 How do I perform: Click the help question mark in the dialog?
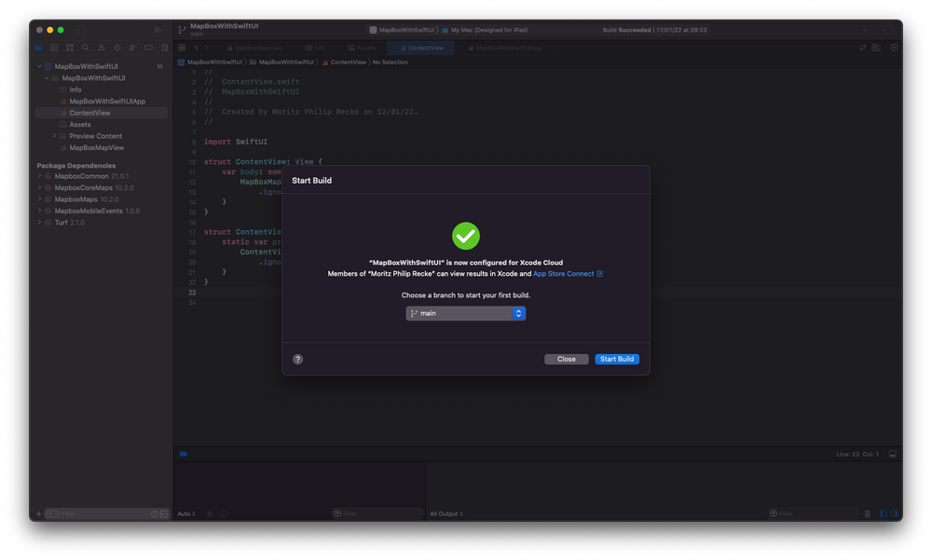297,359
